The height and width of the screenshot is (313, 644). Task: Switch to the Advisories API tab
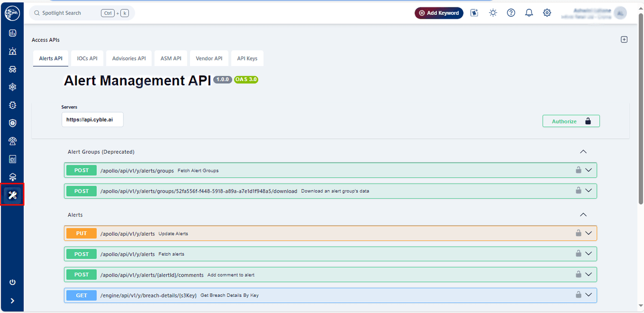coord(129,59)
